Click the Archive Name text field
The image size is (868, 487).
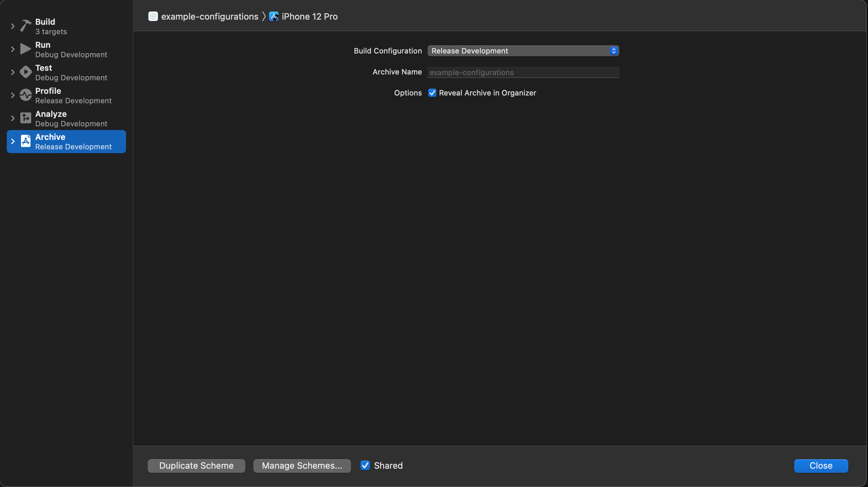tap(523, 72)
